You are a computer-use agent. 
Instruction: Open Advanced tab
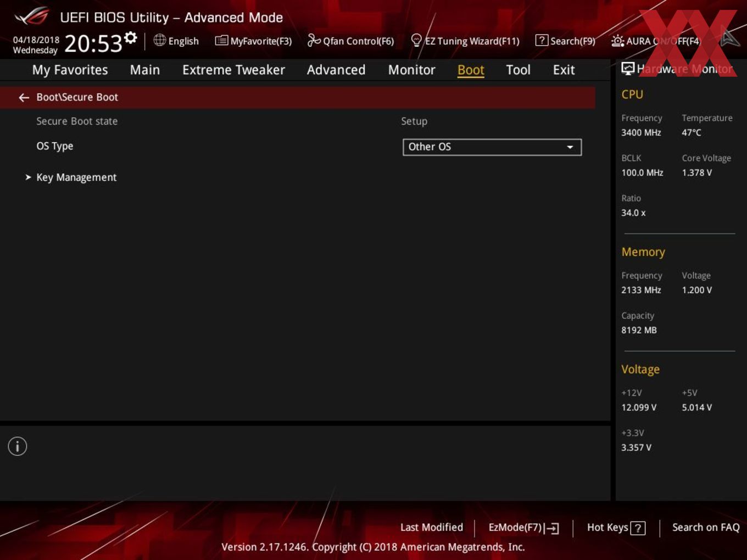coord(336,70)
